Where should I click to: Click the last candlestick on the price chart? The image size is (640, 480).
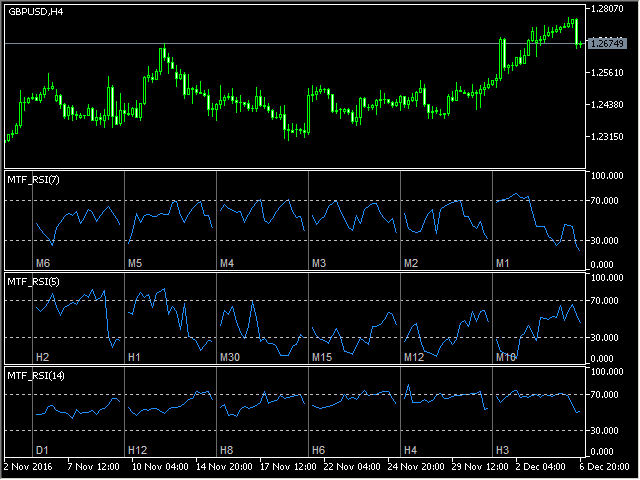click(x=577, y=32)
